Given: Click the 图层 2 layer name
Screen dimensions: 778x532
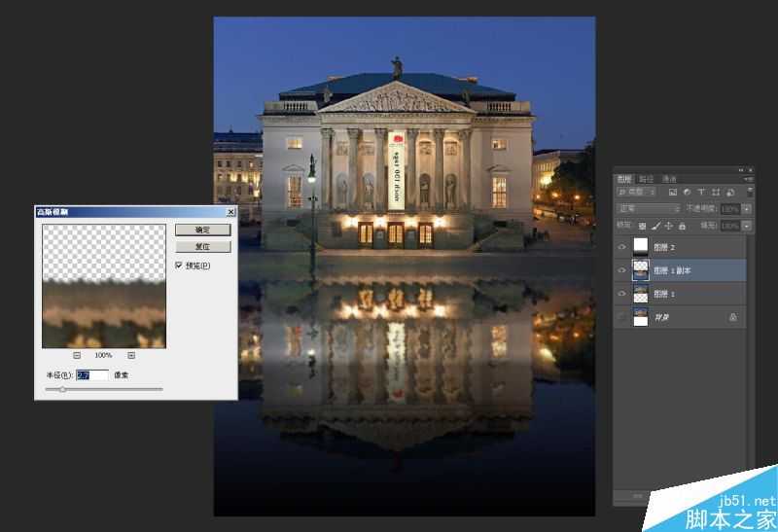Looking at the screenshot, I should pyautogui.click(x=664, y=247).
